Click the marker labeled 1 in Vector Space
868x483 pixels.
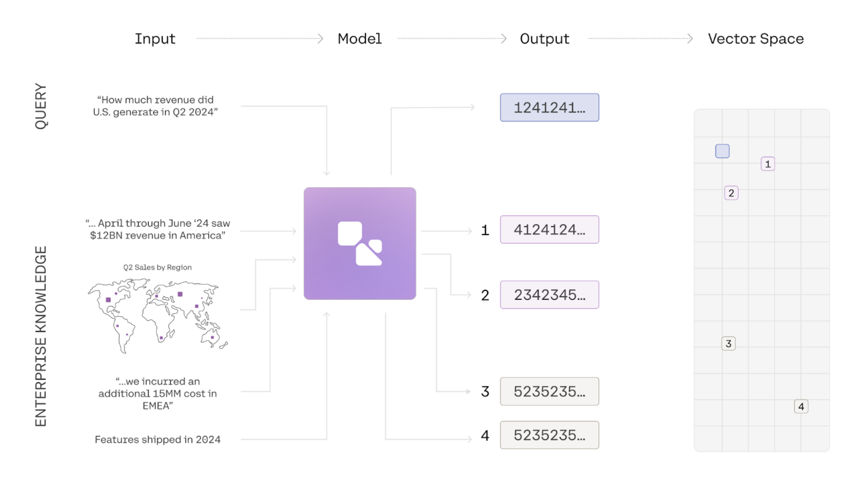point(767,164)
